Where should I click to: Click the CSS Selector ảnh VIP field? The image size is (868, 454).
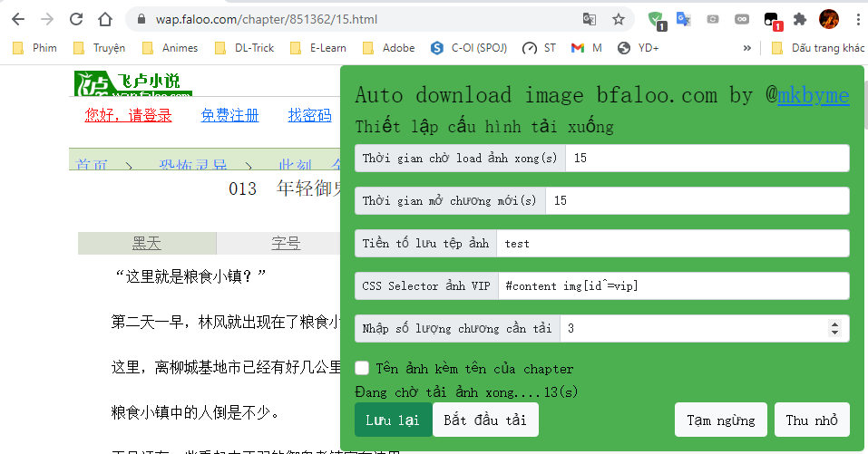point(672,285)
